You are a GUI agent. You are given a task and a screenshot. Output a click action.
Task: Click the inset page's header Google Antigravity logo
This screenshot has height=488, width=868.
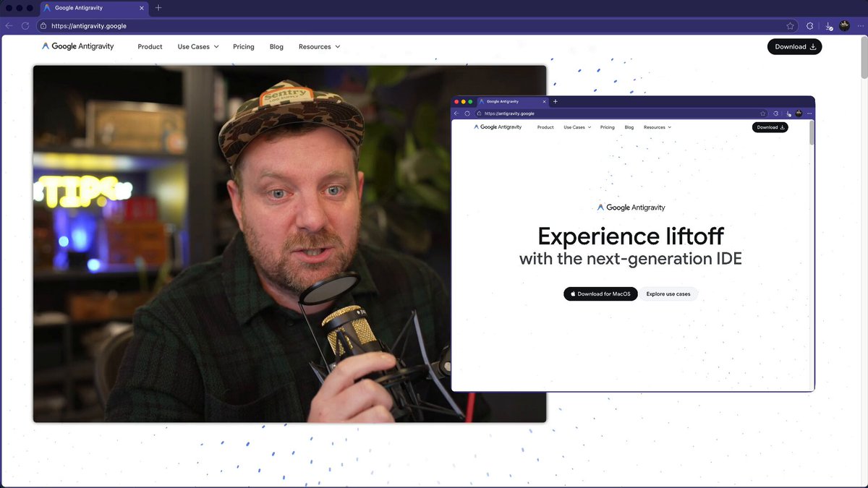click(498, 127)
